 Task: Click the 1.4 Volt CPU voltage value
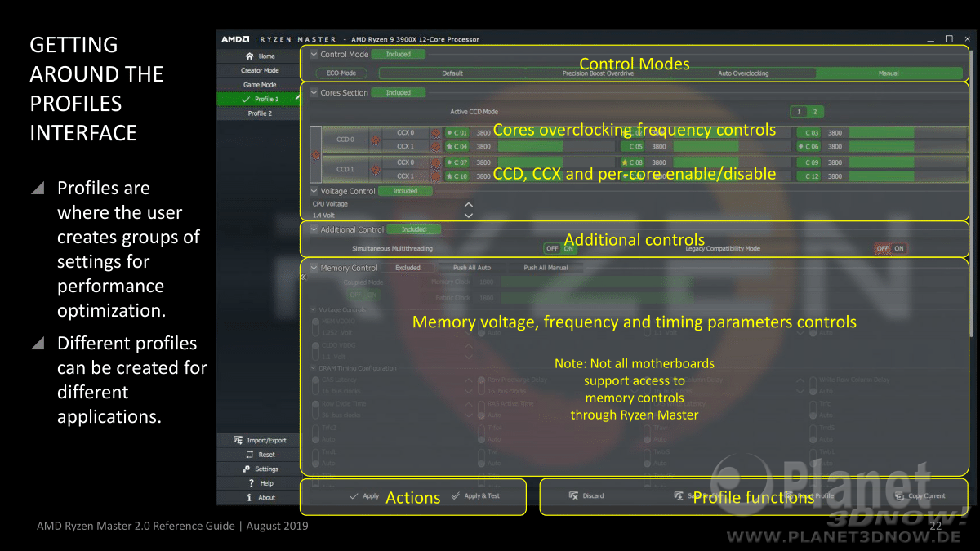324,216
